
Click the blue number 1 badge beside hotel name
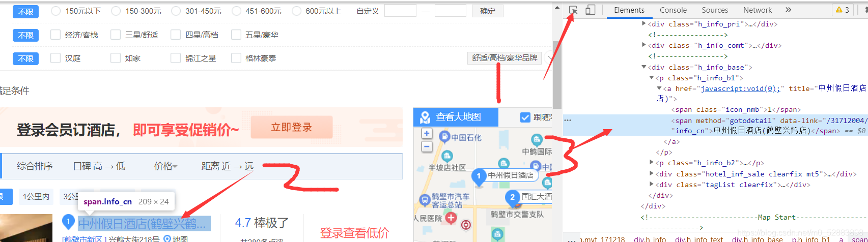tap(68, 222)
